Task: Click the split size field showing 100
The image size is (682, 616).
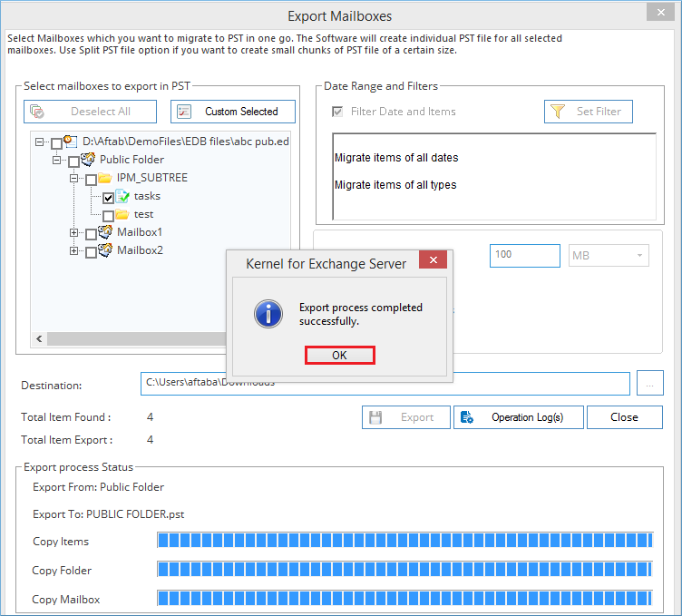Action: [x=524, y=255]
